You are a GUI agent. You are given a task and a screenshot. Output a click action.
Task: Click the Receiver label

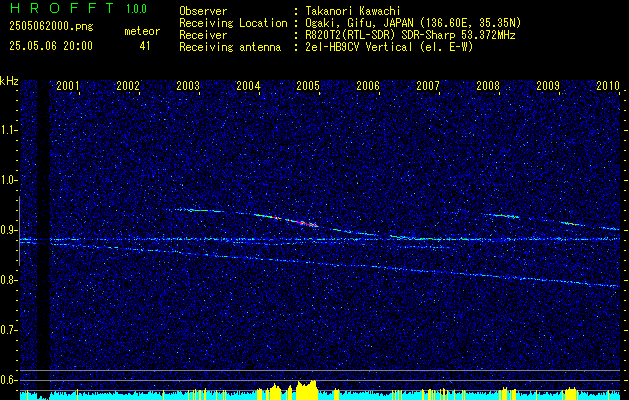pos(203,35)
